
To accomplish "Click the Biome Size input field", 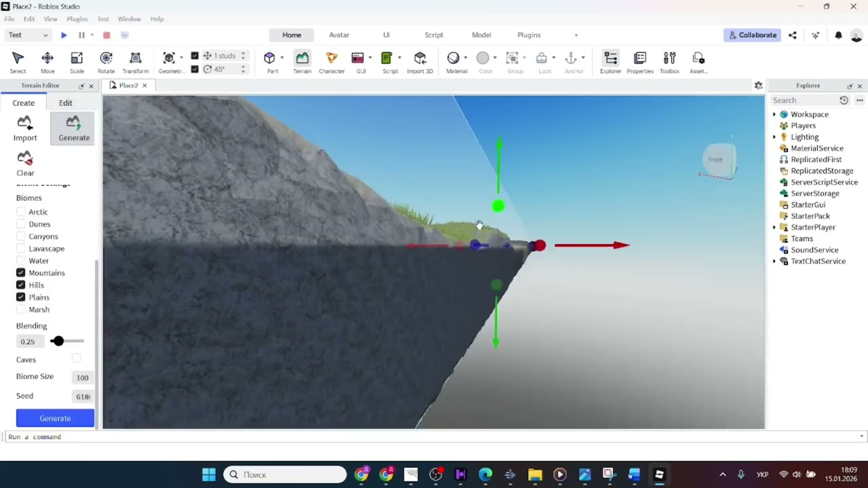I will (x=83, y=378).
